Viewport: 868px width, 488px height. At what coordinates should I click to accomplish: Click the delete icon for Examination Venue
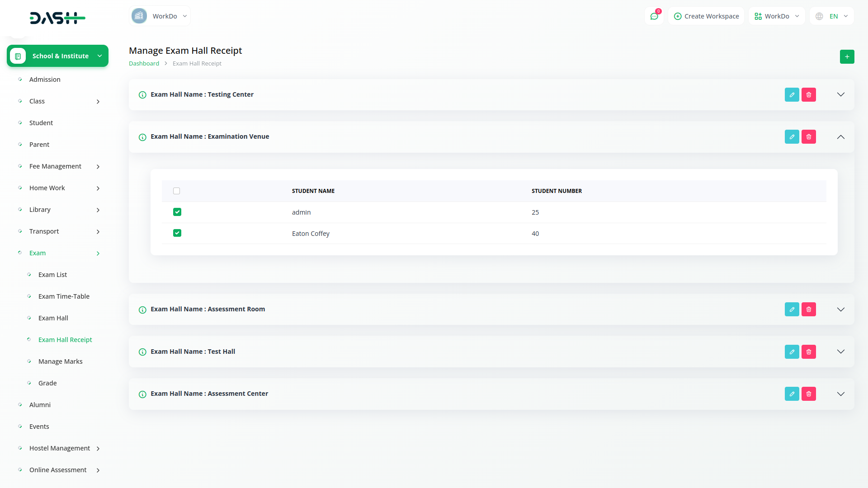click(x=808, y=137)
